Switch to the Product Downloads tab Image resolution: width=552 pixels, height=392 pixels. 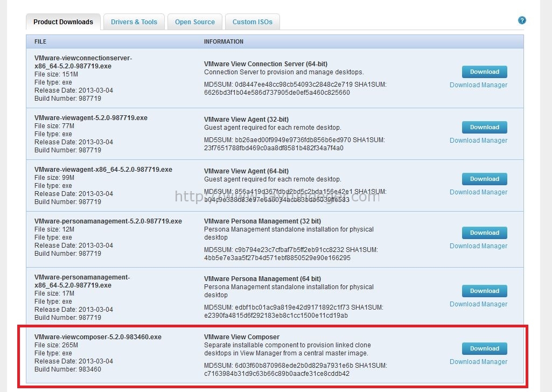(x=64, y=22)
